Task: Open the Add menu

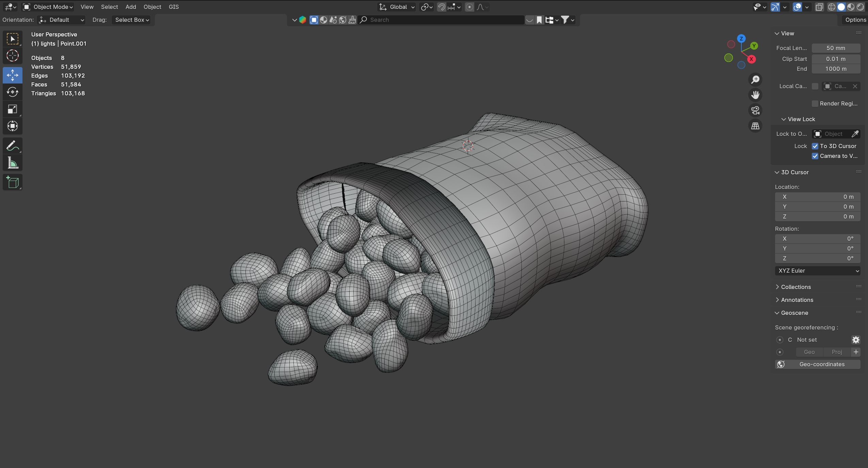Action: pyautogui.click(x=131, y=7)
